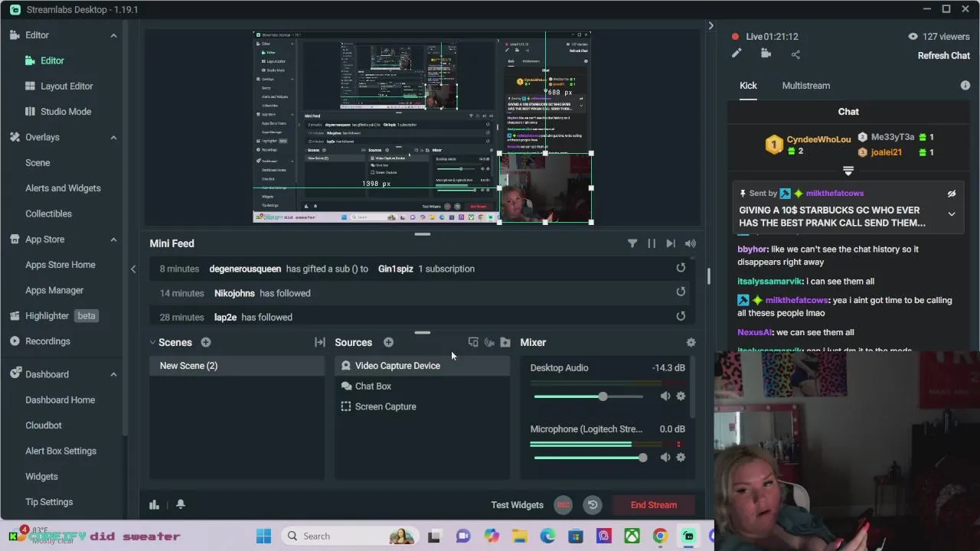Edit stream info pencil icon

pos(737,54)
